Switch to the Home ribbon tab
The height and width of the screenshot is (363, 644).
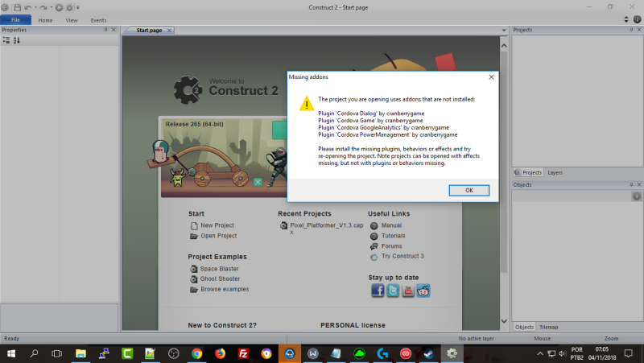click(45, 20)
